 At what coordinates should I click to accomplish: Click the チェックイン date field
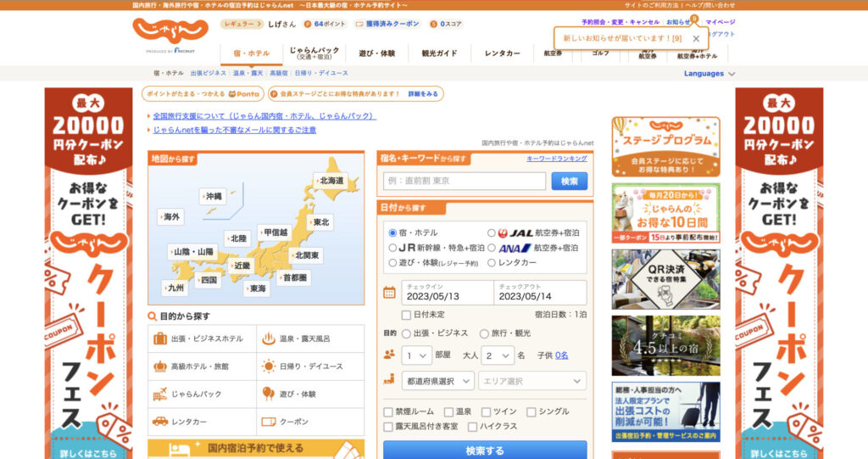(448, 292)
